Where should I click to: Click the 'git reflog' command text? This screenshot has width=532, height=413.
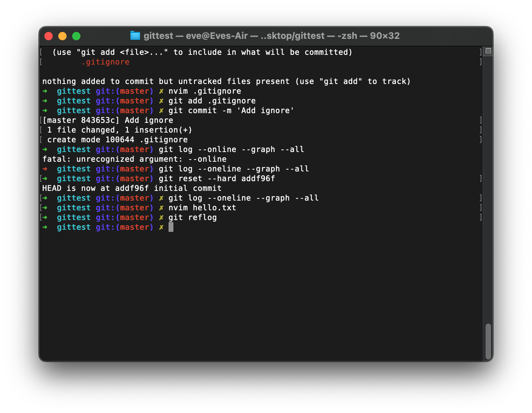(192, 218)
